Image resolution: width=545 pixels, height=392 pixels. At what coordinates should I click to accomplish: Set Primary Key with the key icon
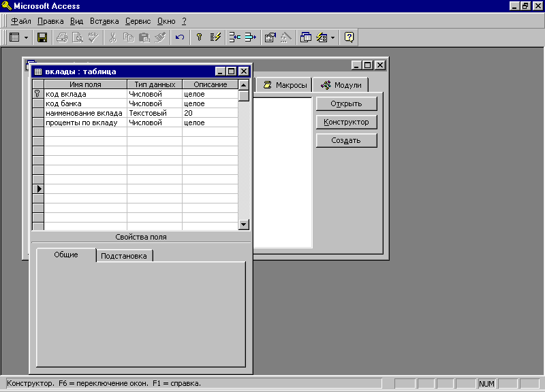199,37
